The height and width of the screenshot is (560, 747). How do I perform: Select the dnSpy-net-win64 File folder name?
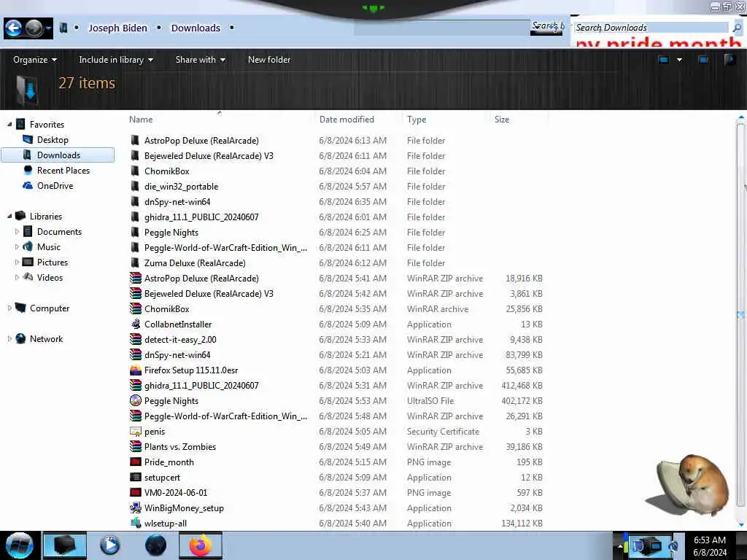point(177,202)
